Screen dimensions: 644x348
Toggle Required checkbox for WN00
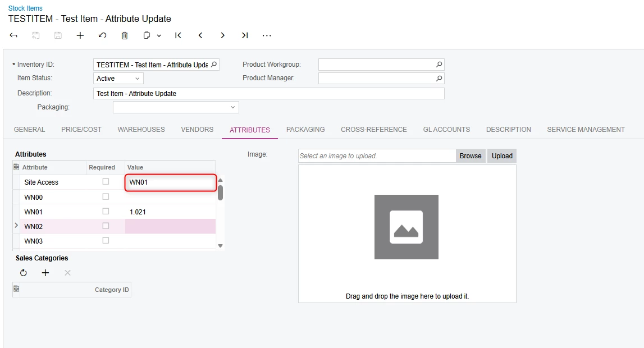click(x=106, y=196)
